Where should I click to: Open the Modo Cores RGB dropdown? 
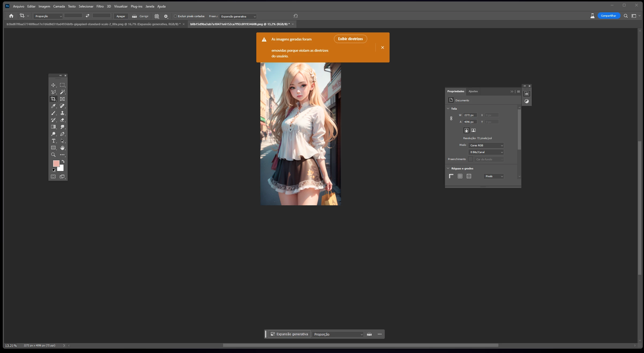coord(486,145)
